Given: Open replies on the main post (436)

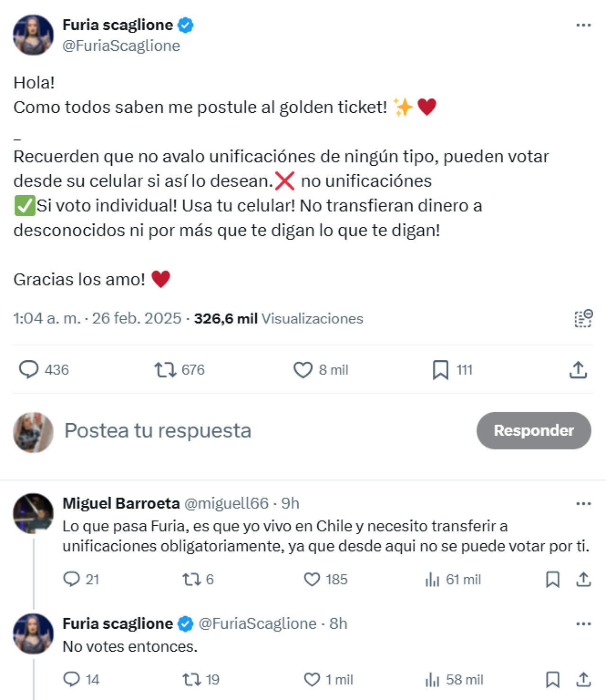Looking at the screenshot, I should coord(29,370).
